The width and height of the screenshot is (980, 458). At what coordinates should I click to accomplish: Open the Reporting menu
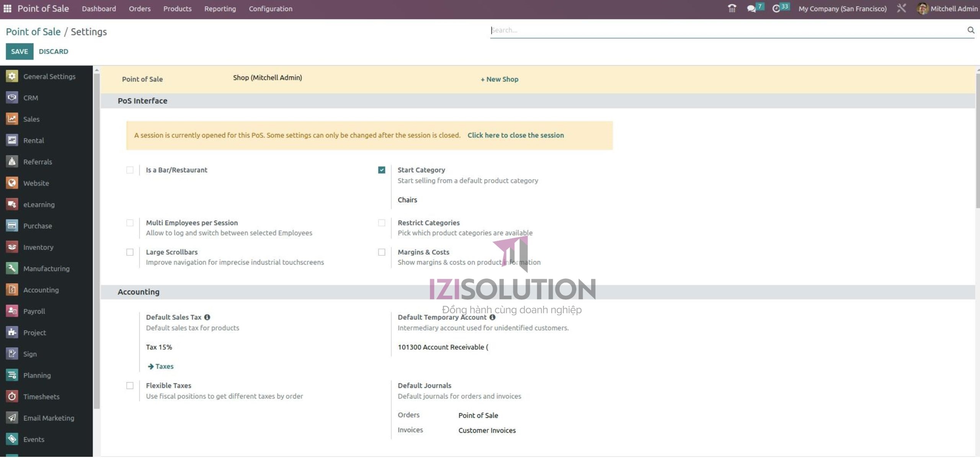220,8
